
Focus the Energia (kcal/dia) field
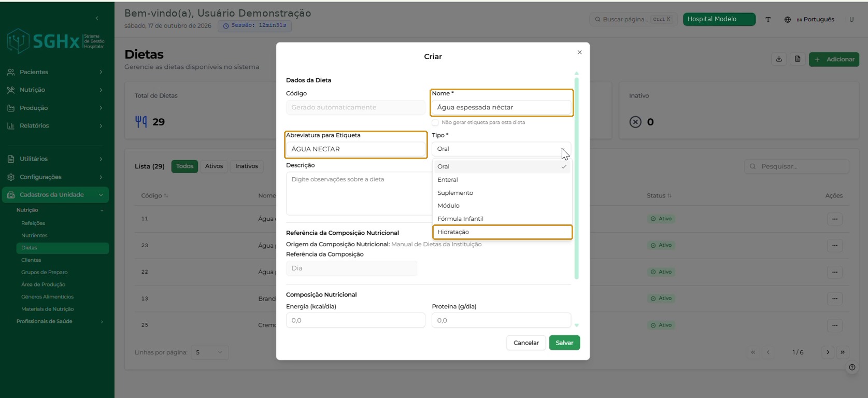click(x=355, y=320)
